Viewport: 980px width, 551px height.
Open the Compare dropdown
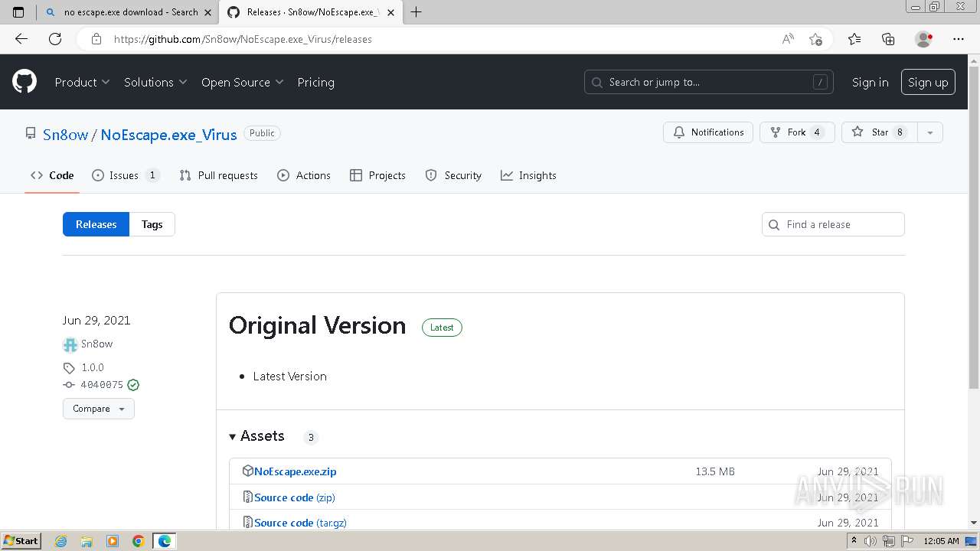tap(99, 409)
